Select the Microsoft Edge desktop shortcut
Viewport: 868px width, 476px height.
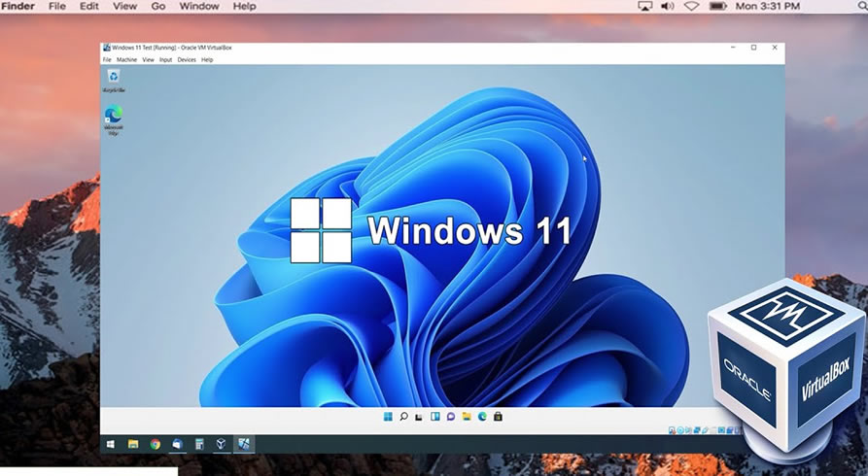tap(114, 120)
